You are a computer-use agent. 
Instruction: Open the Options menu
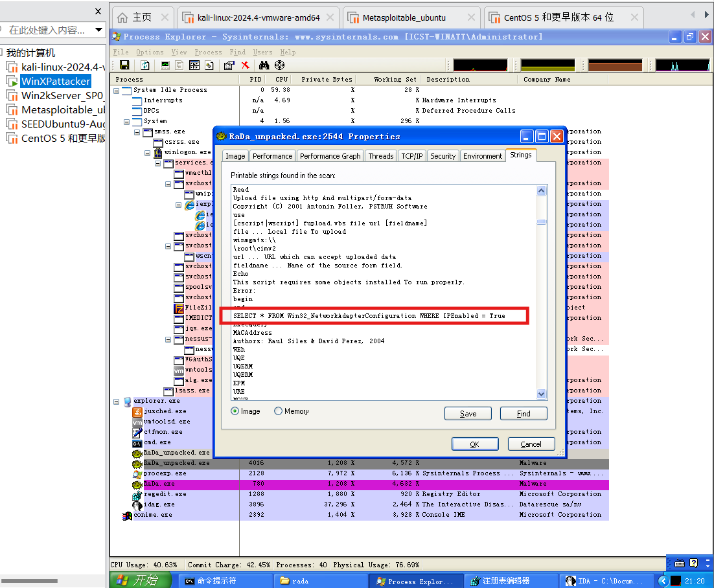[150, 52]
